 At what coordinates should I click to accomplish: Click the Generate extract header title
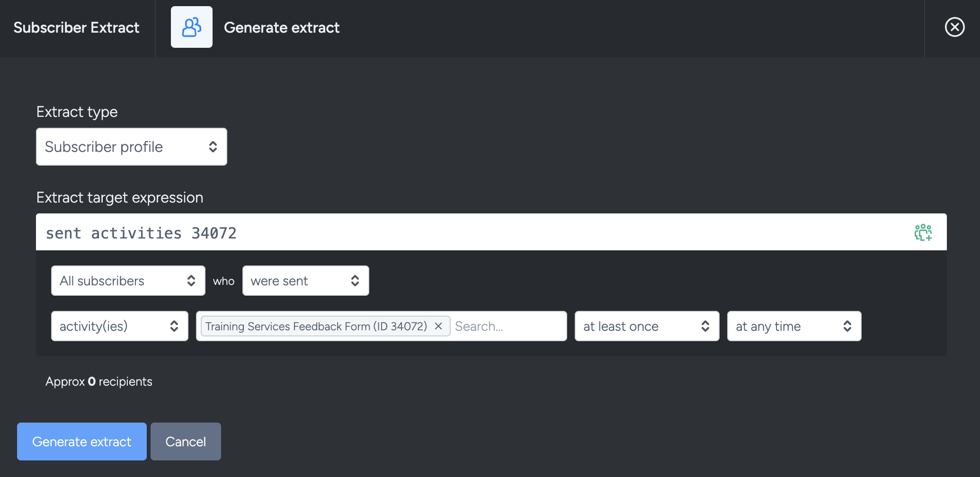coord(282,27)
